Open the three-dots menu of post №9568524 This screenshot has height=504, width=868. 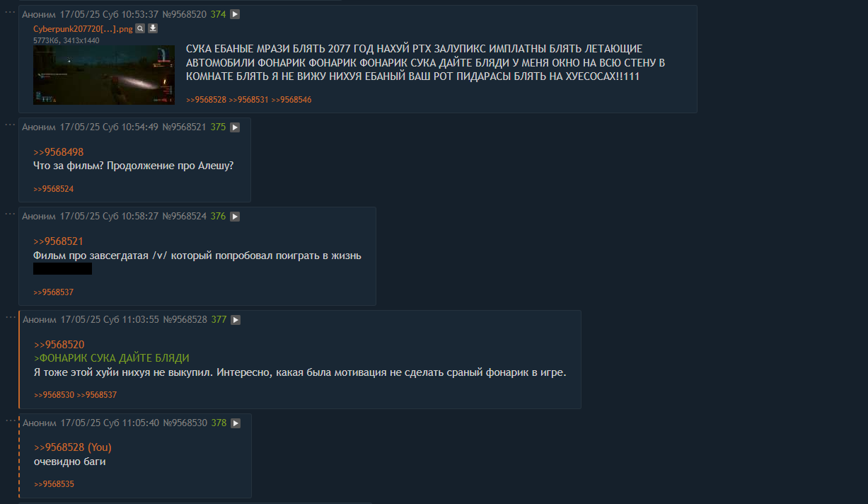tap(10, 214)
